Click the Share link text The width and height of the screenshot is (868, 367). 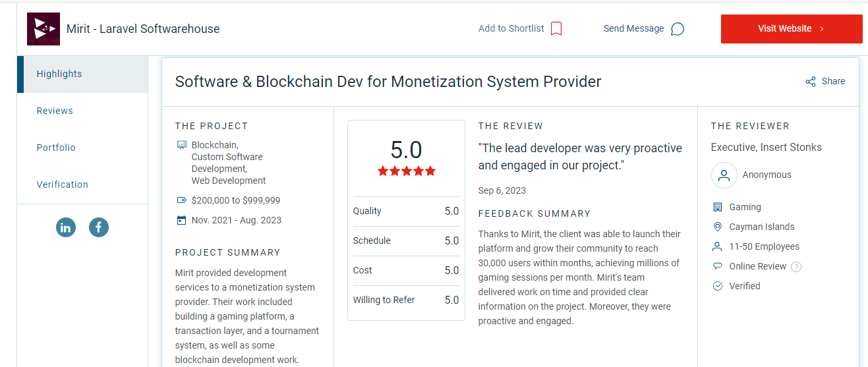(x=833, y=81)
